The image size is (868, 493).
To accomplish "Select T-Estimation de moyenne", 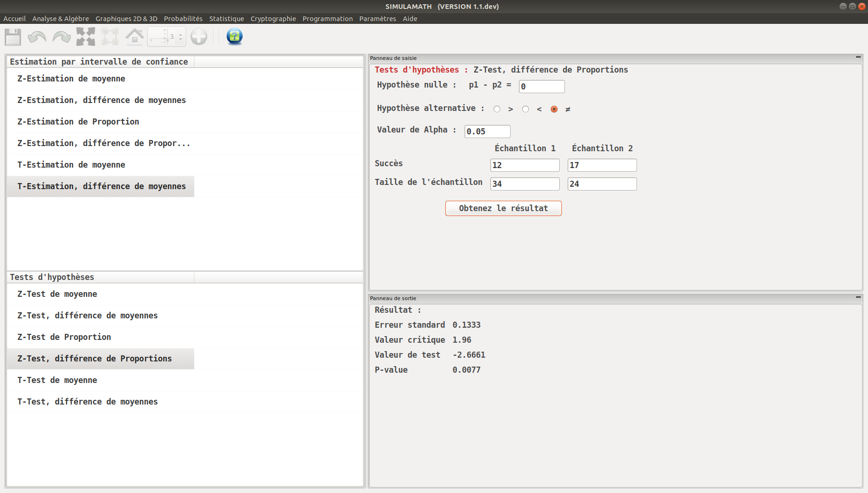I will click(x=100, y=165).
